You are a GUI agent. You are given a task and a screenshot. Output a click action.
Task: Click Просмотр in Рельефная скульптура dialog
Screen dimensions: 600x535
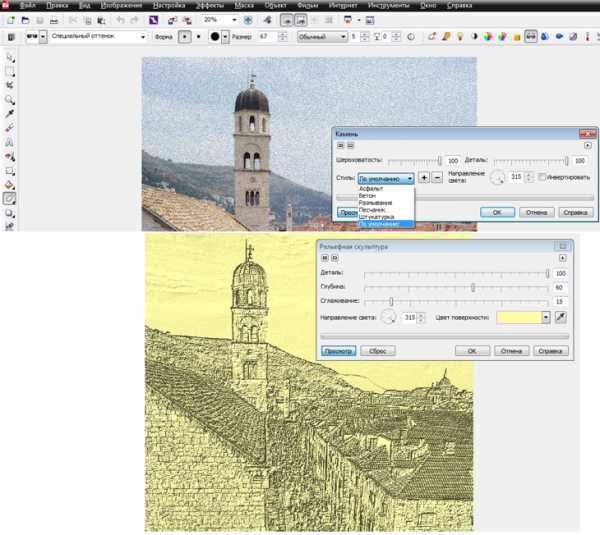[338, 351]
